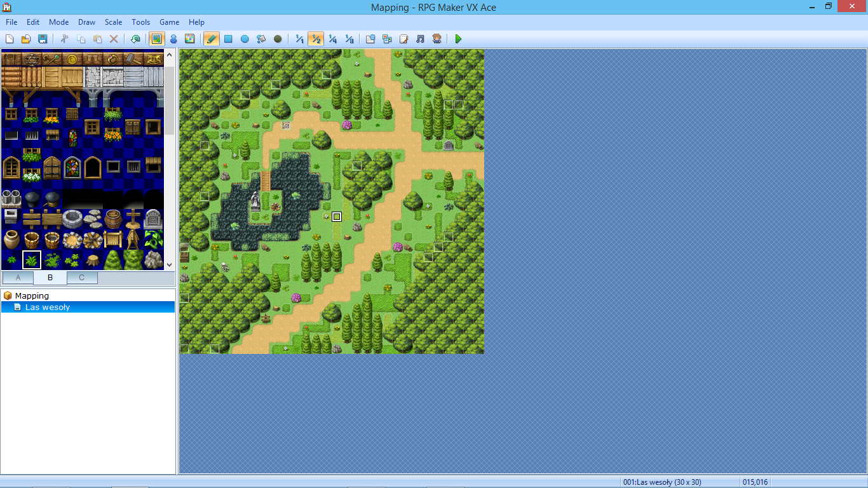Open the File menu
Screen dimensions: 868x488
(x=11, y=22)
